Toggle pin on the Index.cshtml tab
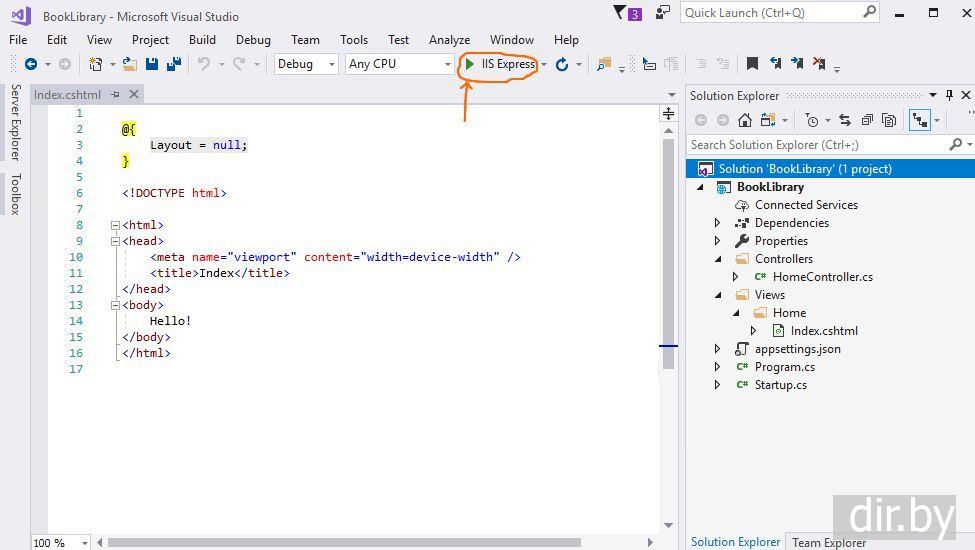 click(115, 94)
